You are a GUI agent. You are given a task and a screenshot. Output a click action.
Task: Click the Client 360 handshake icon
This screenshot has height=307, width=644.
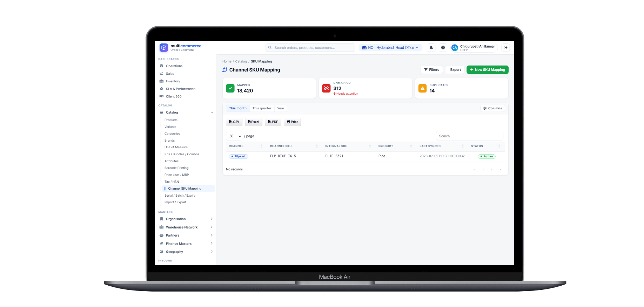(x=161, y=96)
